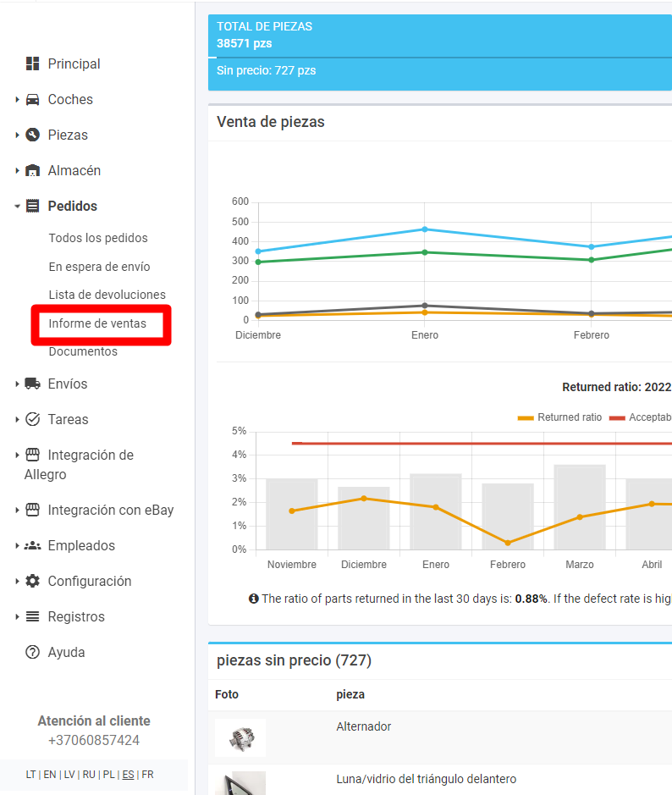Viewport: 672px width, 795px height.
Task: Click the Empleados people icon
Action: pyautogui.click(x=32, y=545)
